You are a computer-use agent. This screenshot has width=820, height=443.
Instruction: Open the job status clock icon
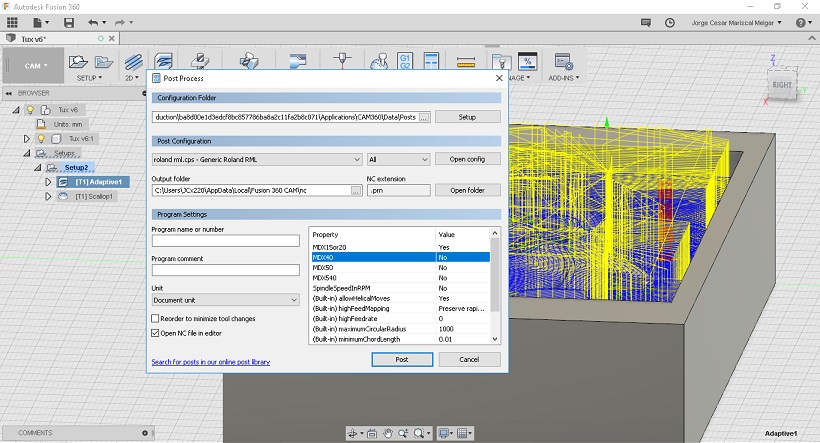[x=669, y=22]
